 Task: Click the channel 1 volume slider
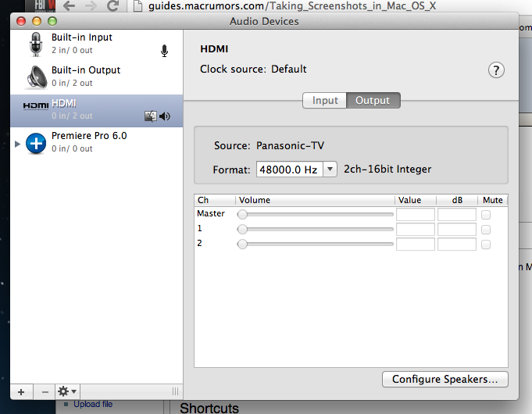pos(315,230)
